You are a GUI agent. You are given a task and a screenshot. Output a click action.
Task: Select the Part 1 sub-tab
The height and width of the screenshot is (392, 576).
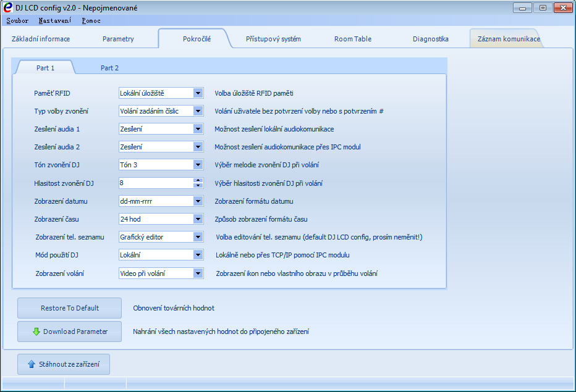(x=45, y=68)
